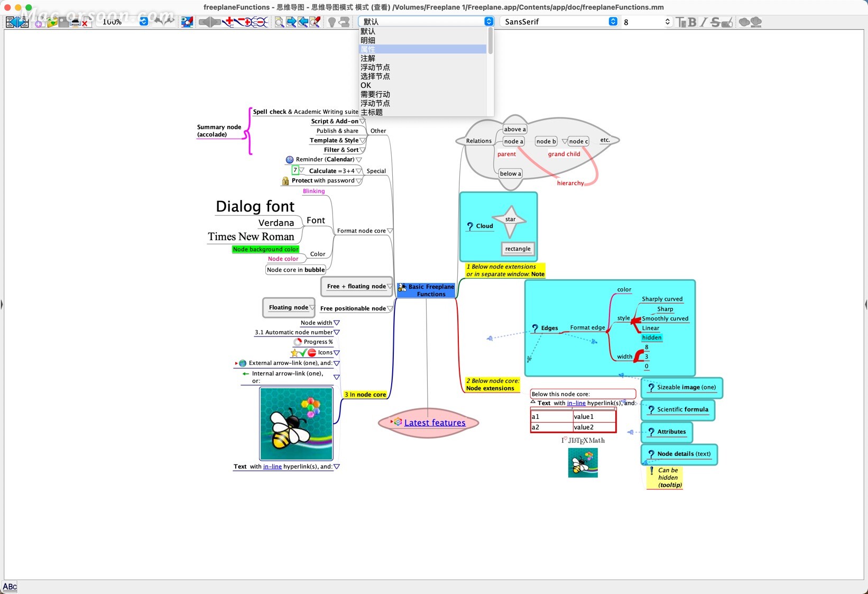The height and width of the screenshot is (594, 868).
Task: Click magenta Node color node
Action: coord(283,259)
